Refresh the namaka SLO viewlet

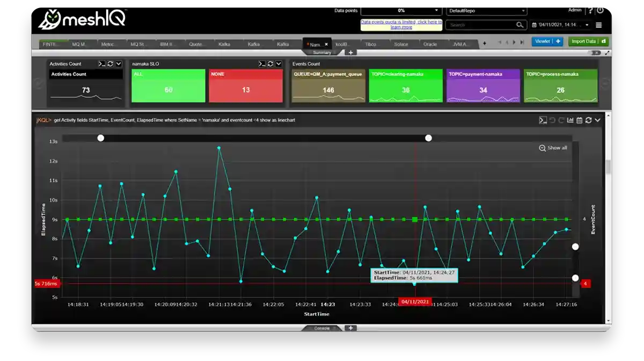270,64
